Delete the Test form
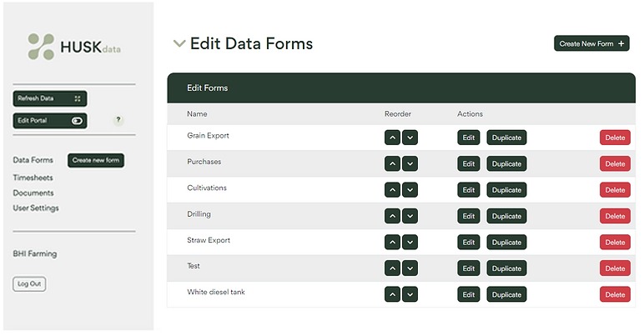Image resolution: width=644 pixels, height=336 pixels. [x=615, y=268]
